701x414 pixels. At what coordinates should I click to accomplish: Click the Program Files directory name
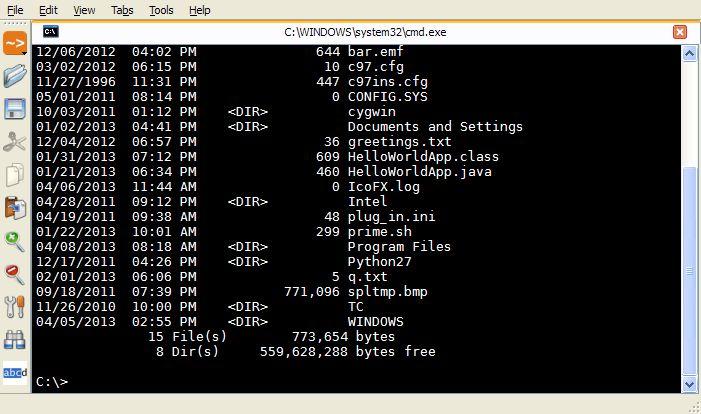coord(399,247)
